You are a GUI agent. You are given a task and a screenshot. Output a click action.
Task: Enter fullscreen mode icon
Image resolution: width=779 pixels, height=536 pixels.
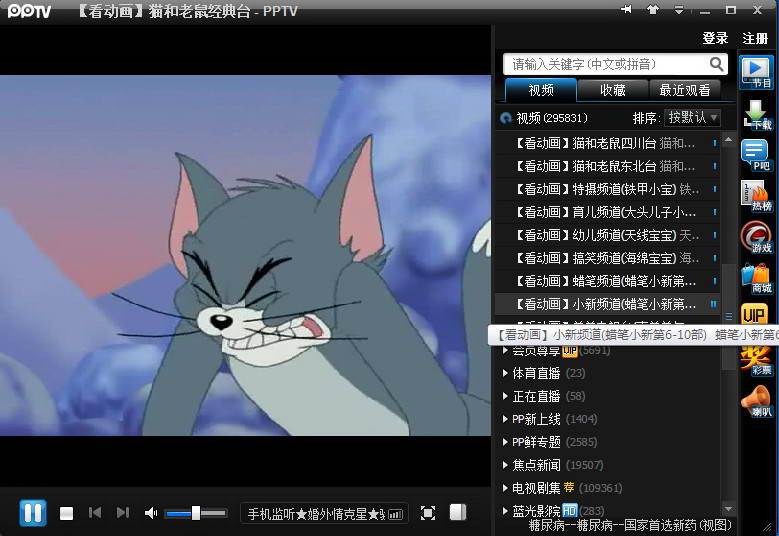coord(428,513)
